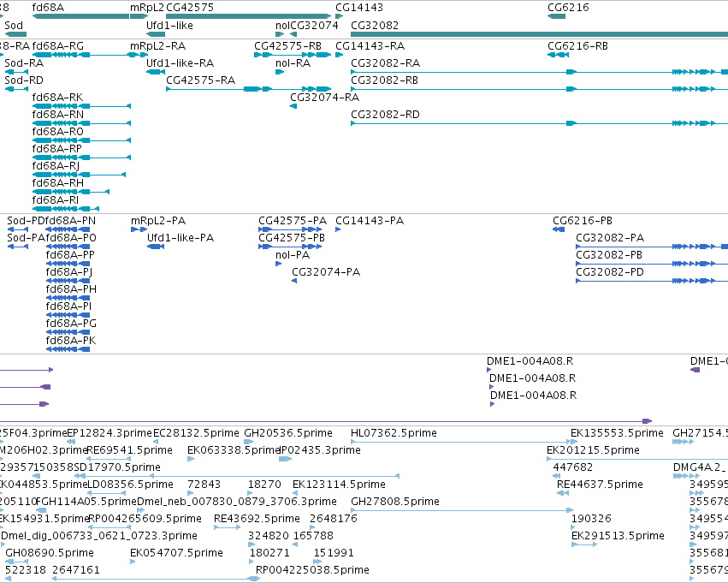Screen dimensions: 728x583
Task: Click the CG32082-RD transcript label
Action: point(385,115)
